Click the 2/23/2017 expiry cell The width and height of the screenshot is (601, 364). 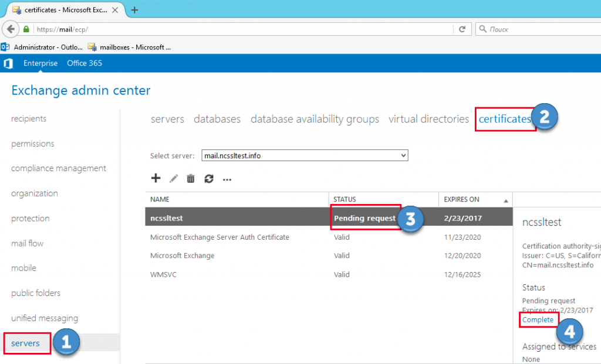click(x=462, y=218)
